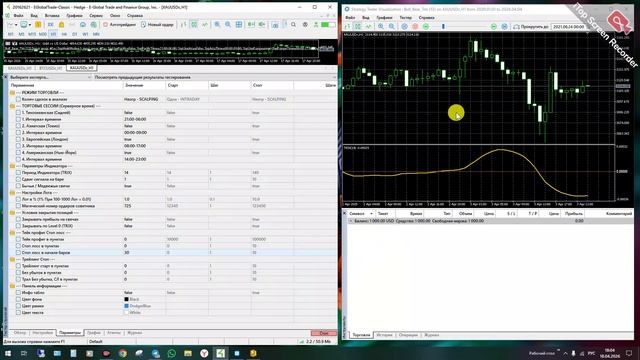Set visualizer chart to bar chart mode

point(347,26)
